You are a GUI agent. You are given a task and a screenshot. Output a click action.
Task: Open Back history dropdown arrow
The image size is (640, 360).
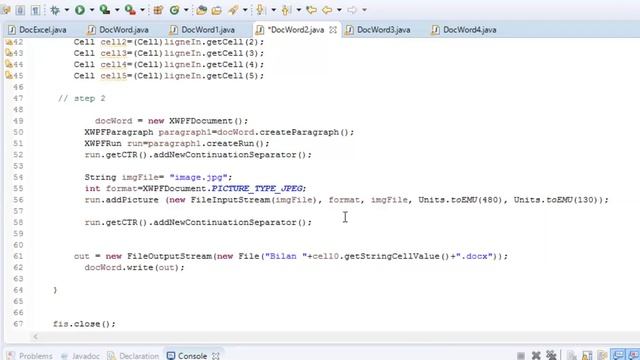(x=339, y=10)
